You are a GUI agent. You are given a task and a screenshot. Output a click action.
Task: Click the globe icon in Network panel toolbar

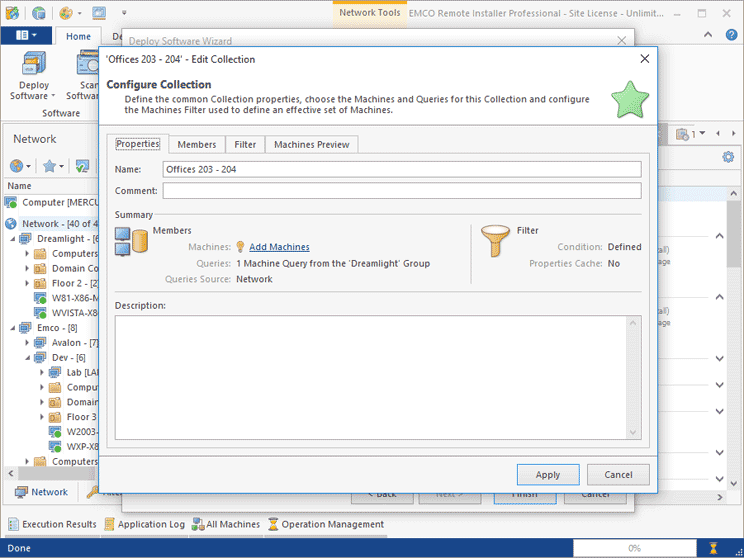[17, 166]
